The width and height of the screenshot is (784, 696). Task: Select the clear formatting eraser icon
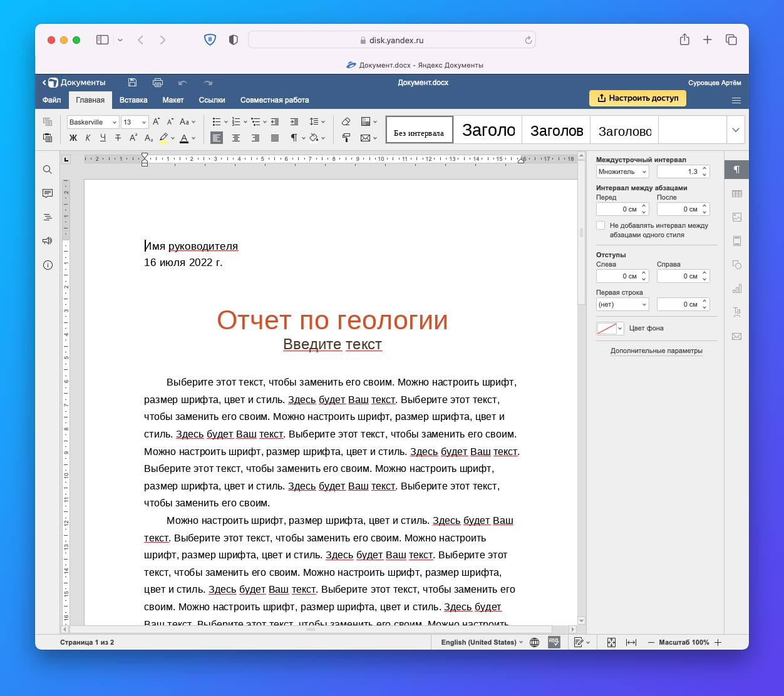(x=346, y=121)
